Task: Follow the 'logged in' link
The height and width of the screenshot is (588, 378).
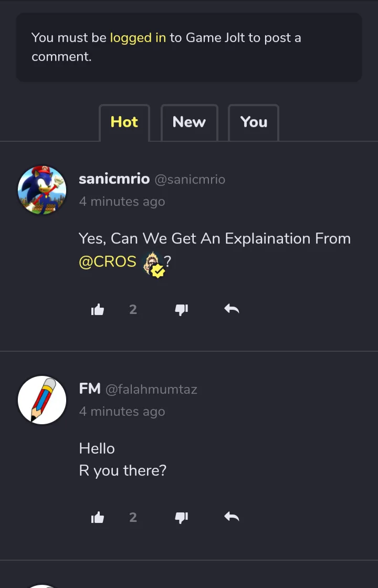Action: pos(138,38)
